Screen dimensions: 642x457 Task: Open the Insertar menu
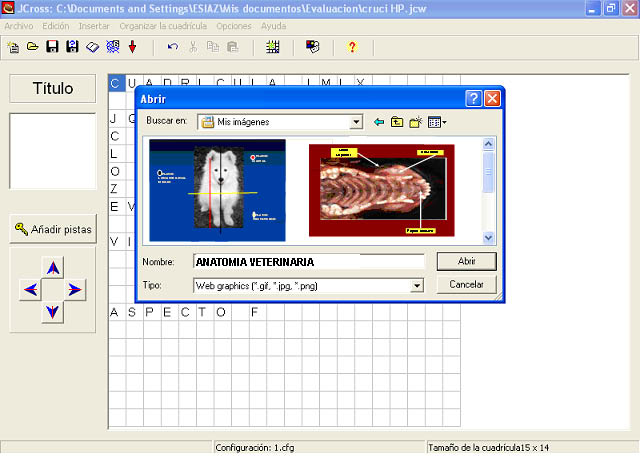[94, 26]
